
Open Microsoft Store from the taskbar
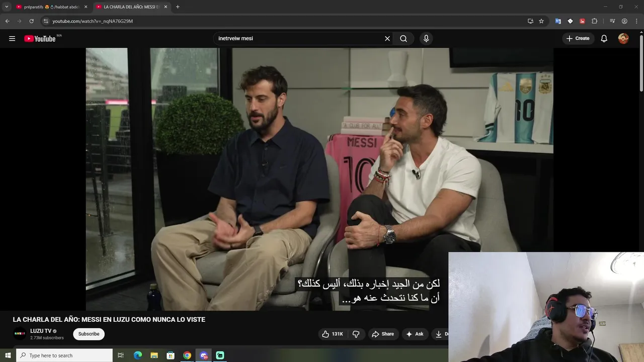tap(171, 355)
